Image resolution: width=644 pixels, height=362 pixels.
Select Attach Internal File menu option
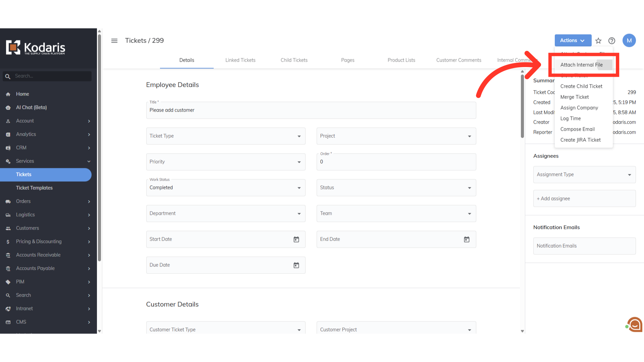point(581,65)
